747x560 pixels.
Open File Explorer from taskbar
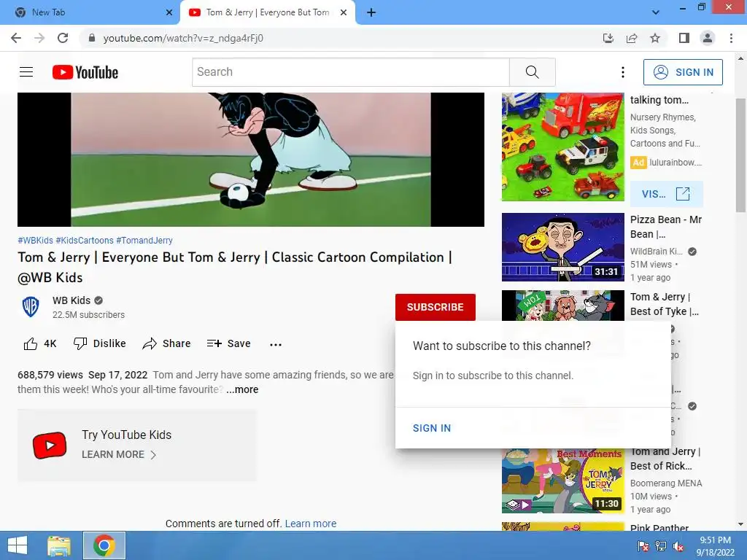point(58,545)
